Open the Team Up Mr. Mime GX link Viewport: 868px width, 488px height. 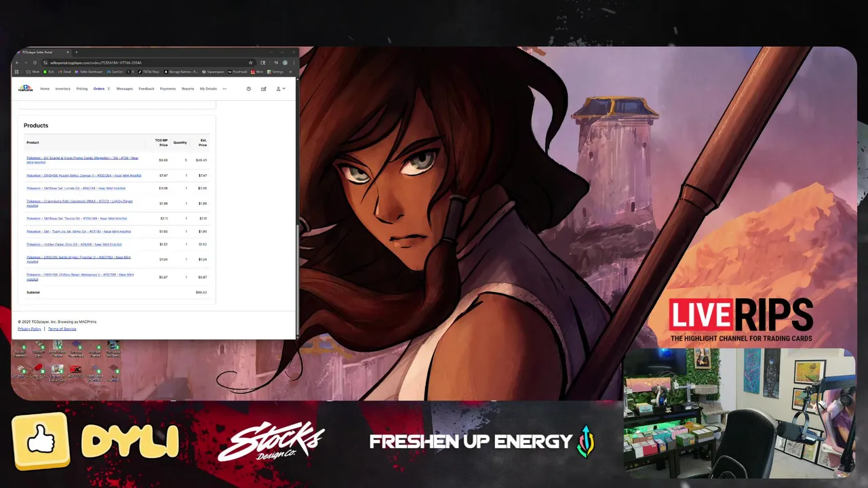pyautogui.click(x=79, y=231)
